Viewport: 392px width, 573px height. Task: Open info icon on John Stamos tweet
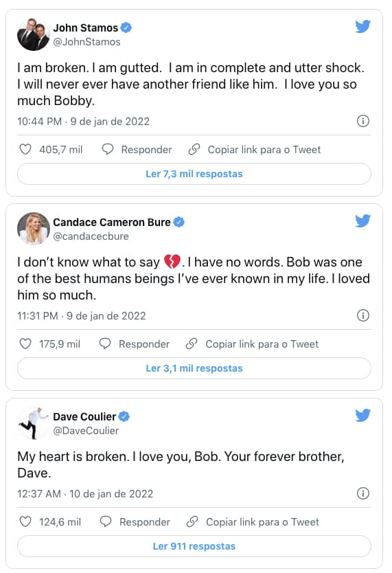[362, 121]
